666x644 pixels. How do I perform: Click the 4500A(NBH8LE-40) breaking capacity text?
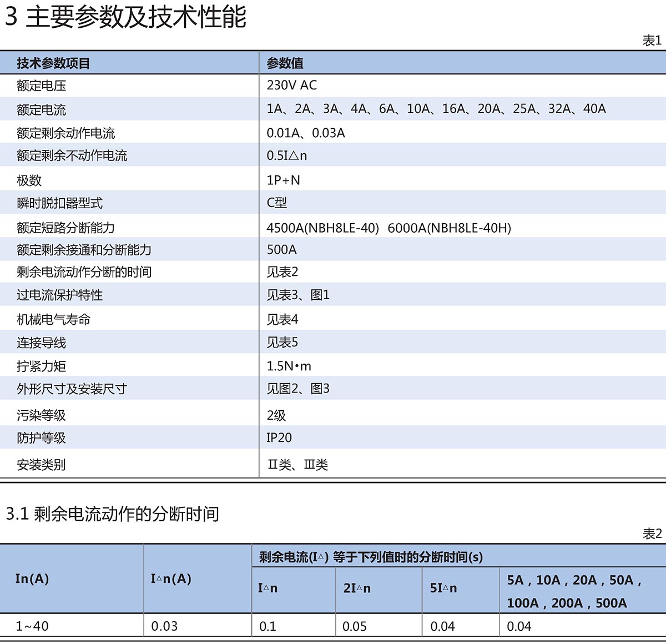pos(322,228)
